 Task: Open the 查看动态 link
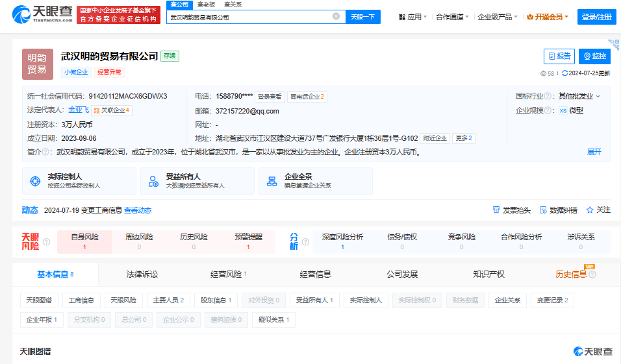[138, 210]
